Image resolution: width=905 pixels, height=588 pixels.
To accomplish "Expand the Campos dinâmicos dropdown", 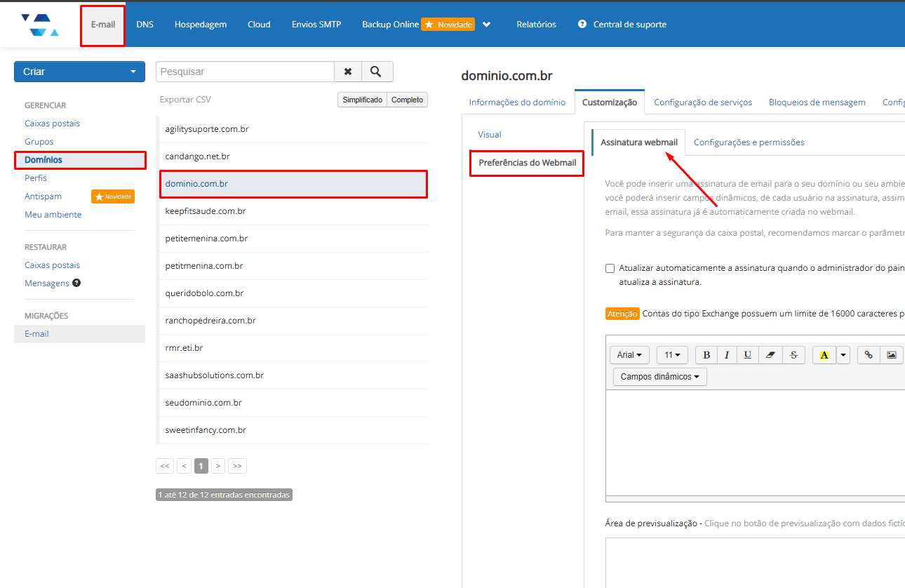I will tap(659, 377).
